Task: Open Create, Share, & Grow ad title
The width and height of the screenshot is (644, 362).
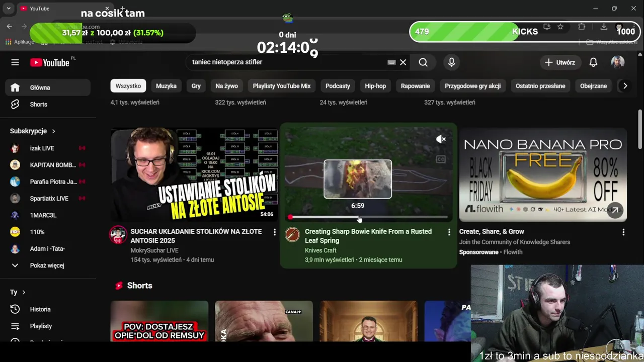Action: point(492,232)
